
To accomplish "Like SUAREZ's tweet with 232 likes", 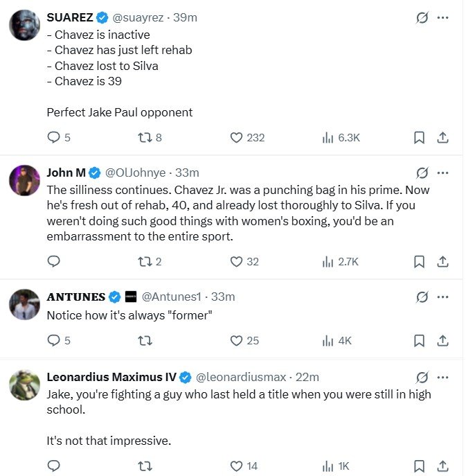I will click(x=237, y=137).
